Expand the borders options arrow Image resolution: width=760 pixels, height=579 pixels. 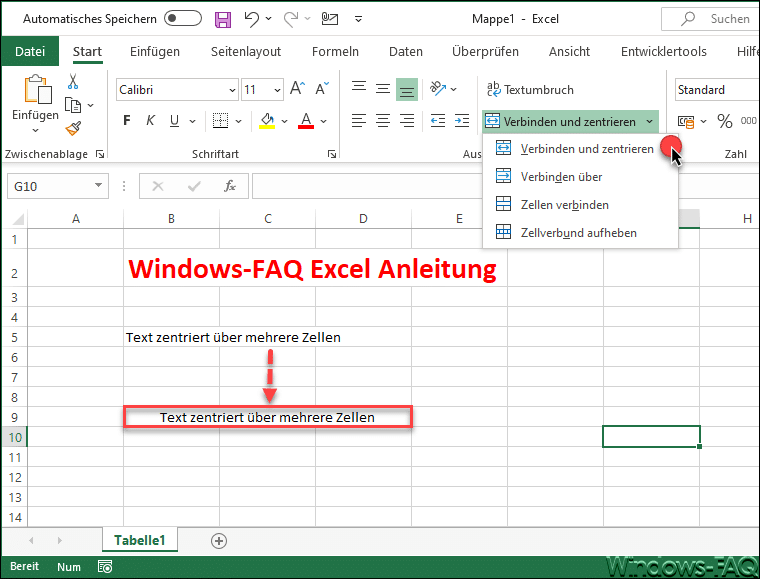point(238,121)
